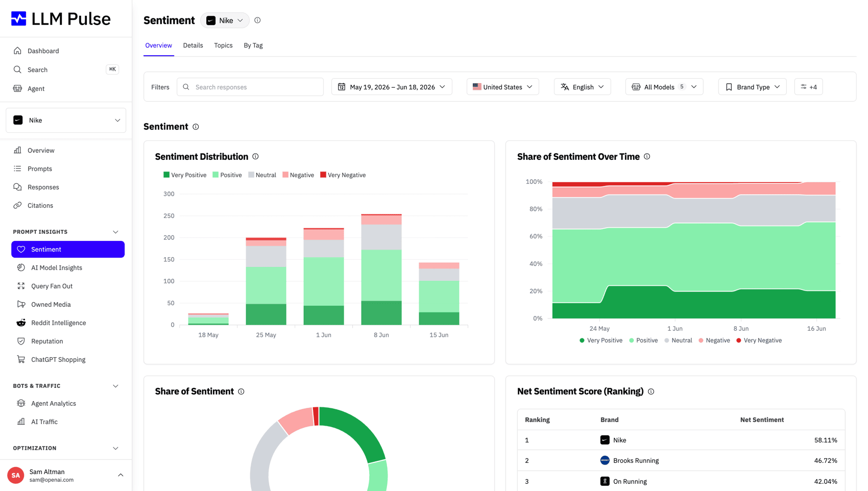Open the sidebar Nike workspace selector
868x491 pixels.
[x=66, y=120]
